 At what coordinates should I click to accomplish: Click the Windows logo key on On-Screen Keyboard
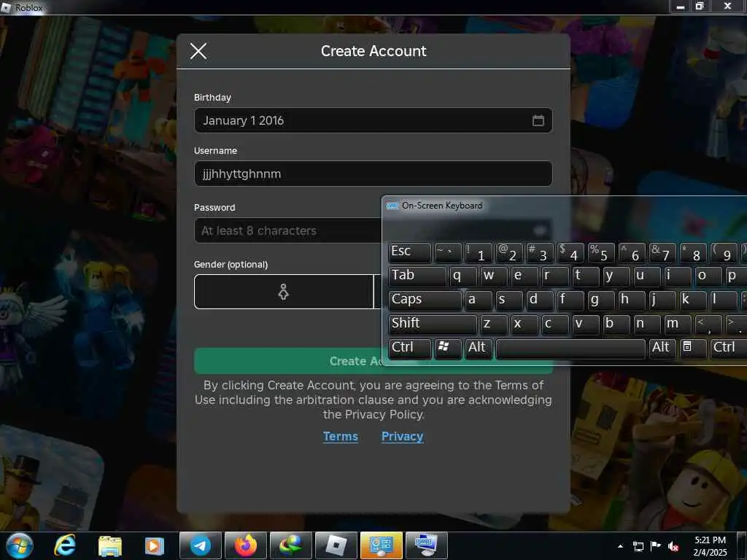coord(448,348)
